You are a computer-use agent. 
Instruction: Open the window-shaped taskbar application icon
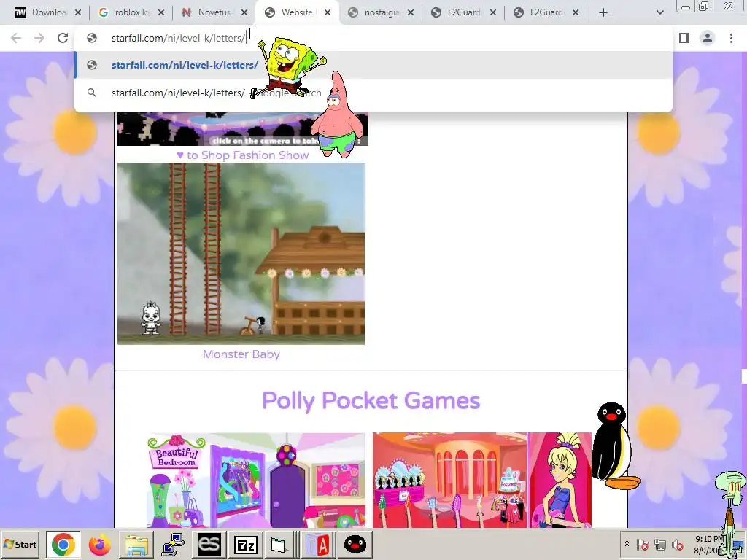point(279,544)
